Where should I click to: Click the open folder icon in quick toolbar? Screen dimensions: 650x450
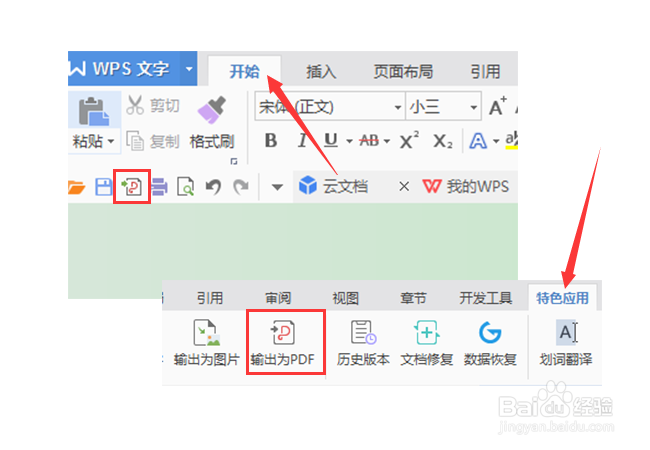click(x=76, y=187)
